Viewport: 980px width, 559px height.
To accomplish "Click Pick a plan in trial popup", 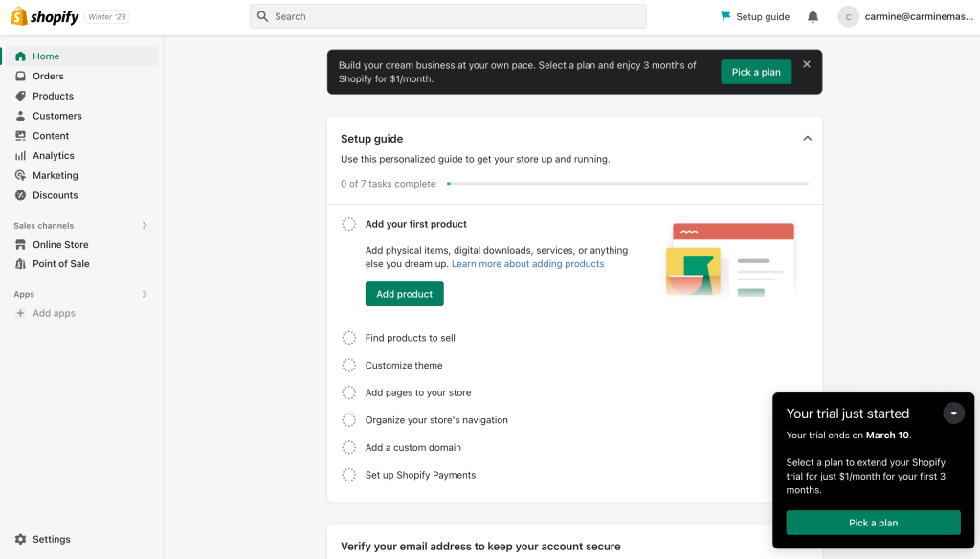I will tap(873, 523).
